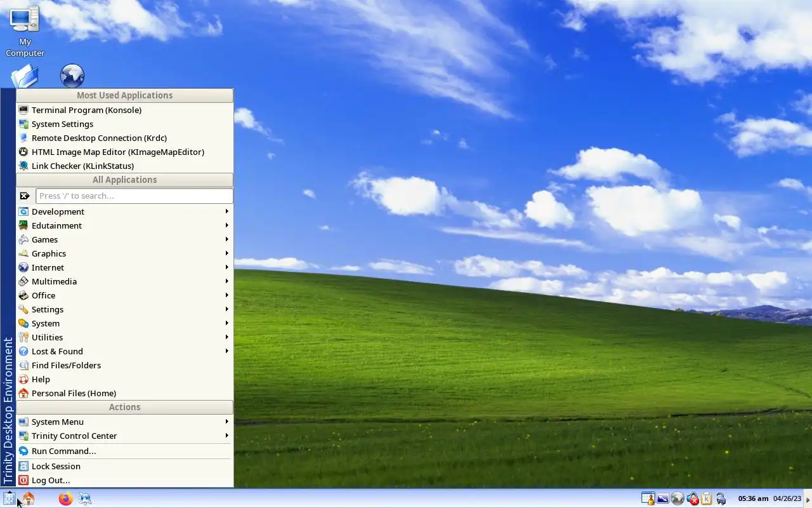The height and width of the screenshot is (508, 812).
Task: Open Personal Files (Home)
Action: pos(124,393)
